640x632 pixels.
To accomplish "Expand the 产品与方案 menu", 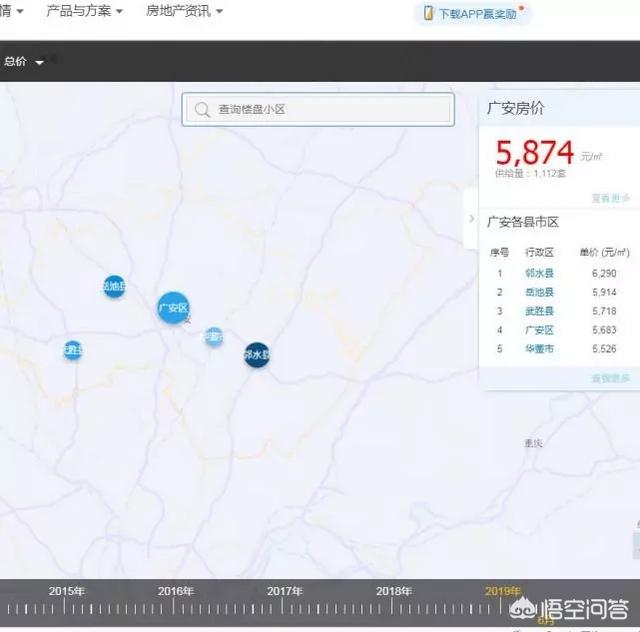I will click(85, 11).
